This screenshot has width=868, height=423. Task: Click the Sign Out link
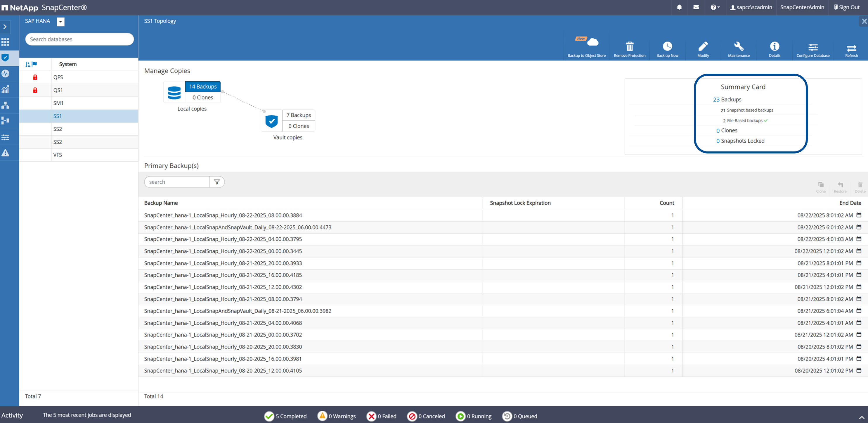846,7
